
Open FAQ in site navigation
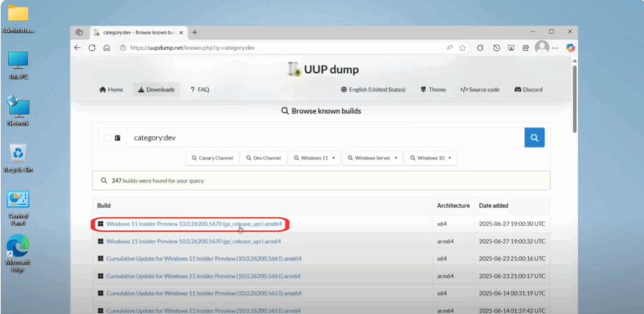[x=200, y=90]
